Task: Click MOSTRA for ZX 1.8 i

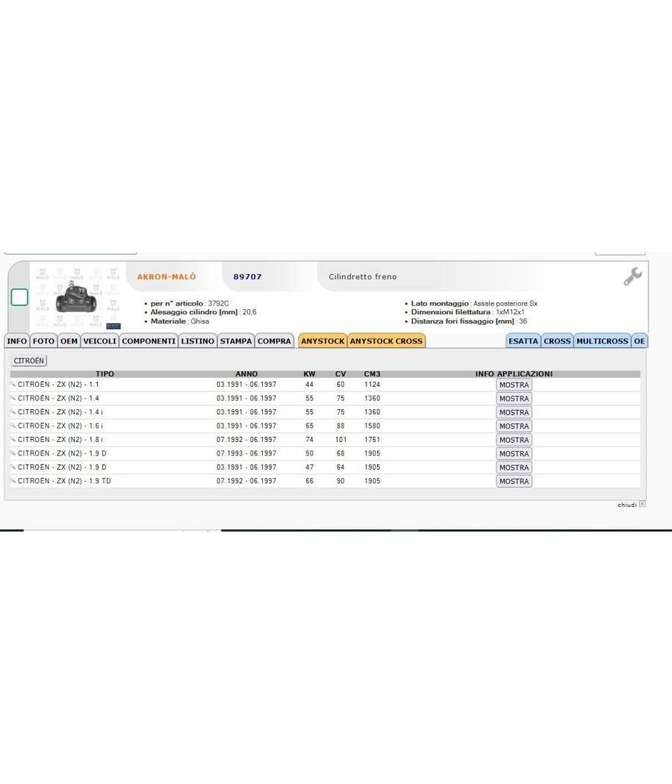Action: tap(514, 440)
